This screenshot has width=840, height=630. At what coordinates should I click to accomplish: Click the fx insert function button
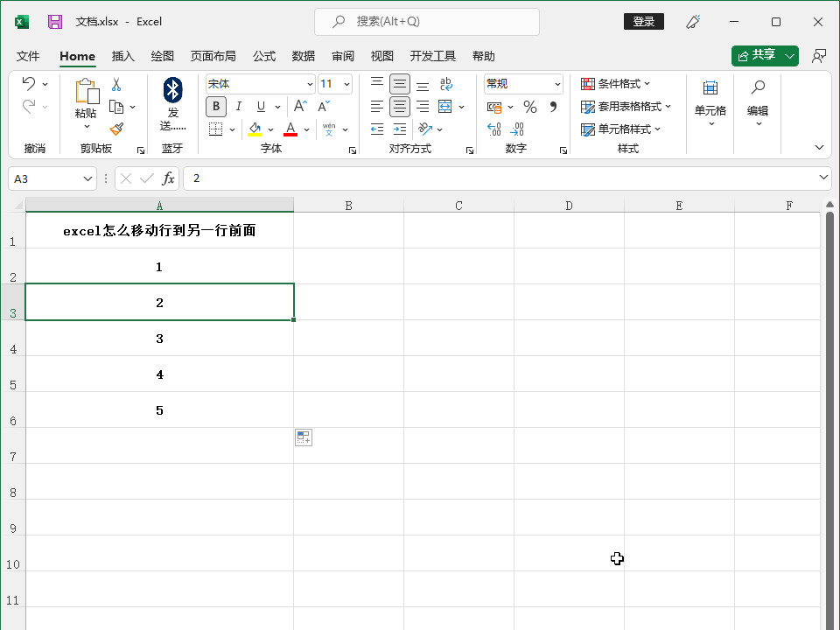pos(168,178)
